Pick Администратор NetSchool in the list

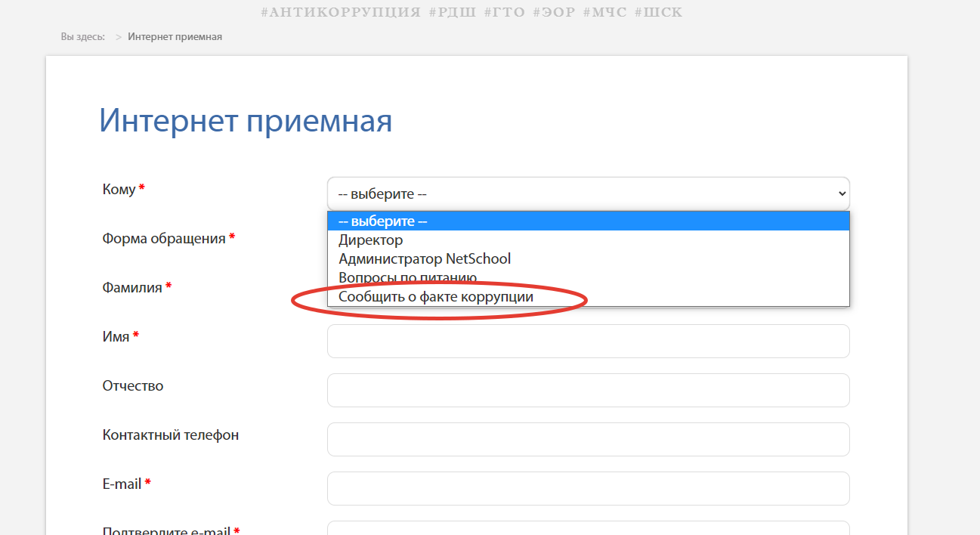coord(425,259)
